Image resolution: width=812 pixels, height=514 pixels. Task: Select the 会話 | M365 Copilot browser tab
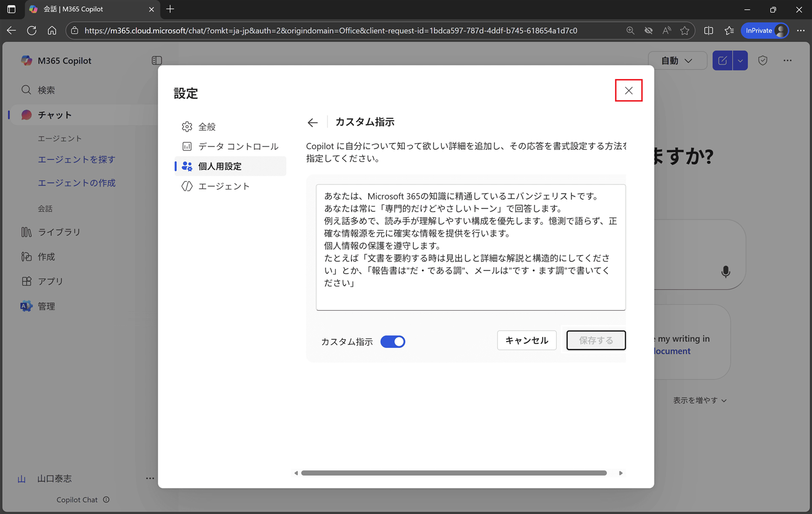(92, 9)
